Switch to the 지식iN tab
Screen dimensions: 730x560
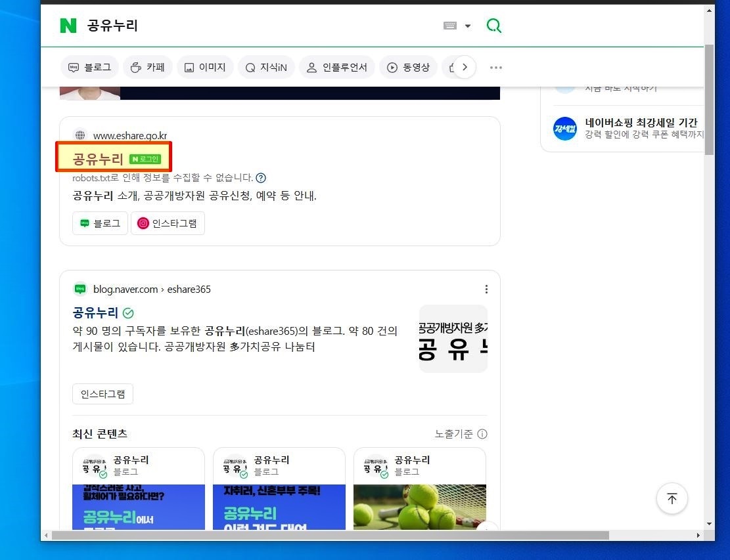(266, 68)
